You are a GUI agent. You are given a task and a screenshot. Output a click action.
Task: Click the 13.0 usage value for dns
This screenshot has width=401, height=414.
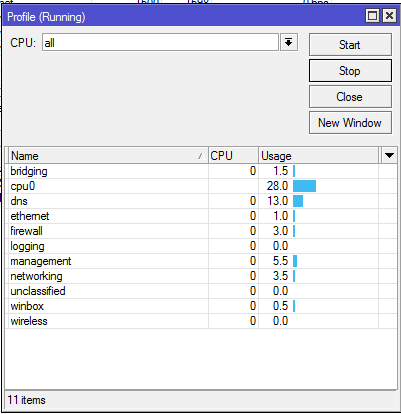point(277,201)
